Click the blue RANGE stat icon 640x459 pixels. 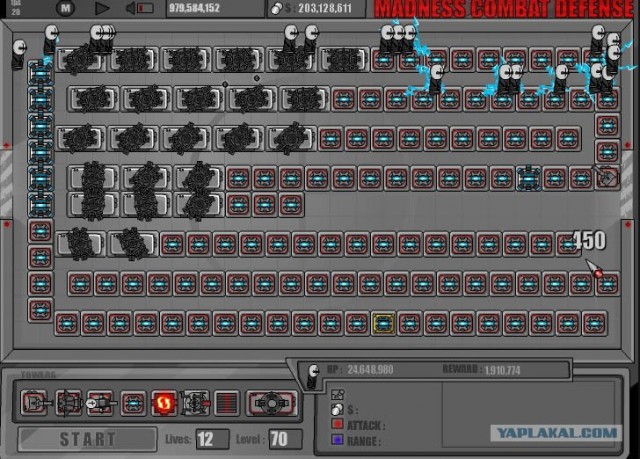(337, 440)
